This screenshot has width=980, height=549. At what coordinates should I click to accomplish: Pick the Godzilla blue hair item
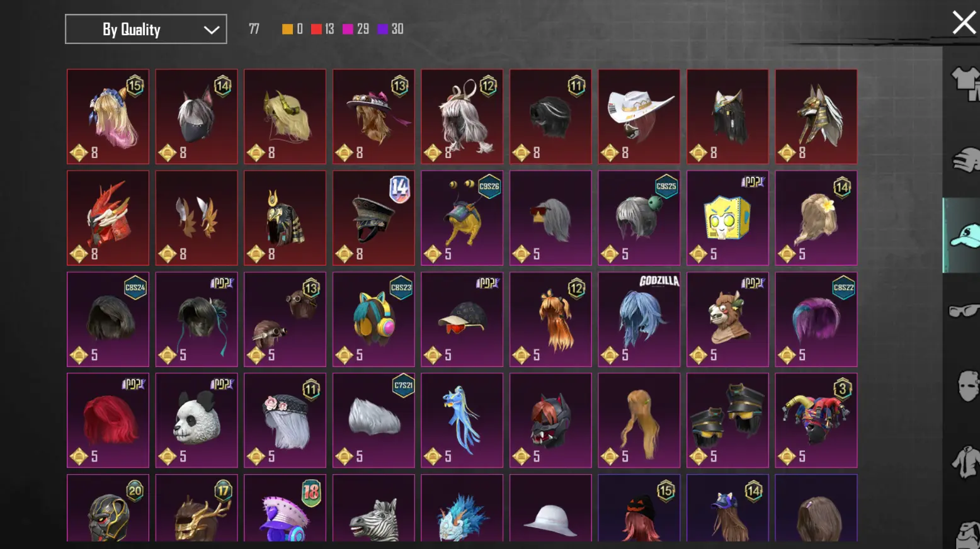click(x=639, y=319)
